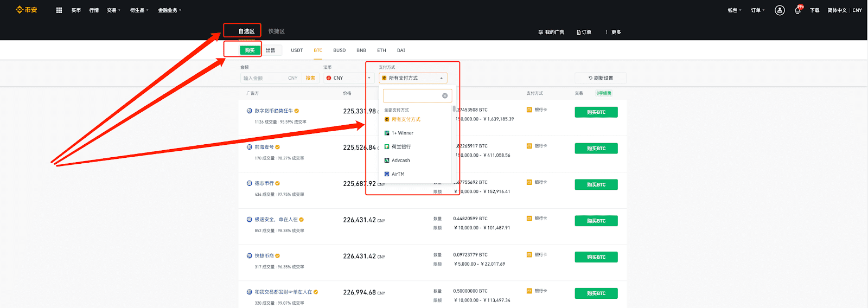Viewport: 868px width, 308px height.
Task: Click 购买BTC for 前海壹号
Action: (x=596, y=149)
